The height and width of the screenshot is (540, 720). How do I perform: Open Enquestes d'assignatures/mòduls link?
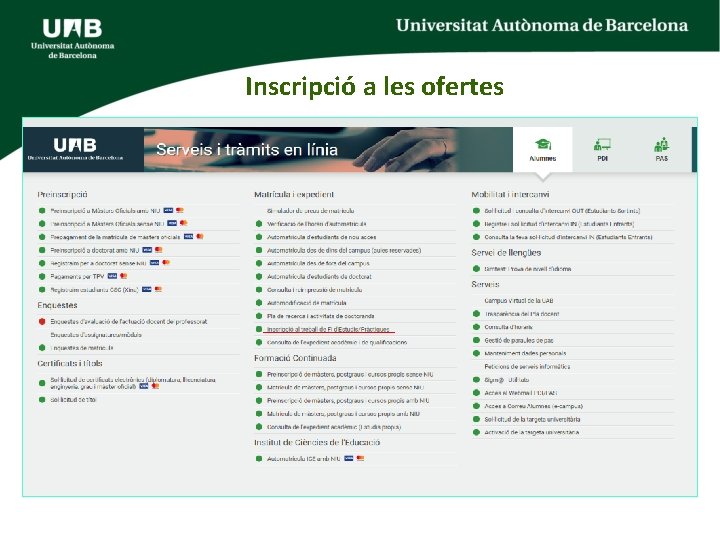(x=96, y=335)
